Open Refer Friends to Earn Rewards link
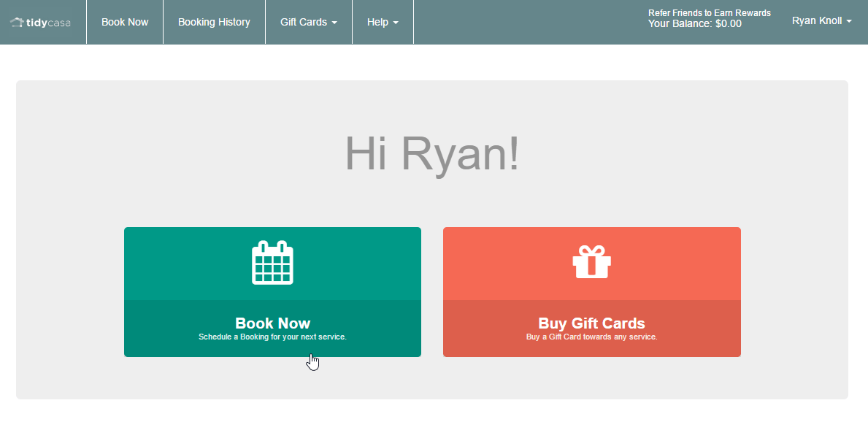Viewport: 868px width, 422px height. pyautogui.click(x=709, y=12)
